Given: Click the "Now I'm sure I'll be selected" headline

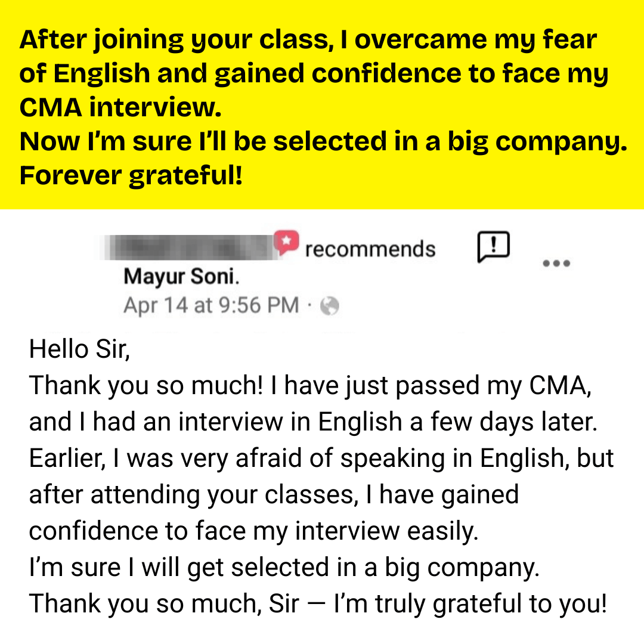Looking at the screenshot, I should (x=323, y=141).
